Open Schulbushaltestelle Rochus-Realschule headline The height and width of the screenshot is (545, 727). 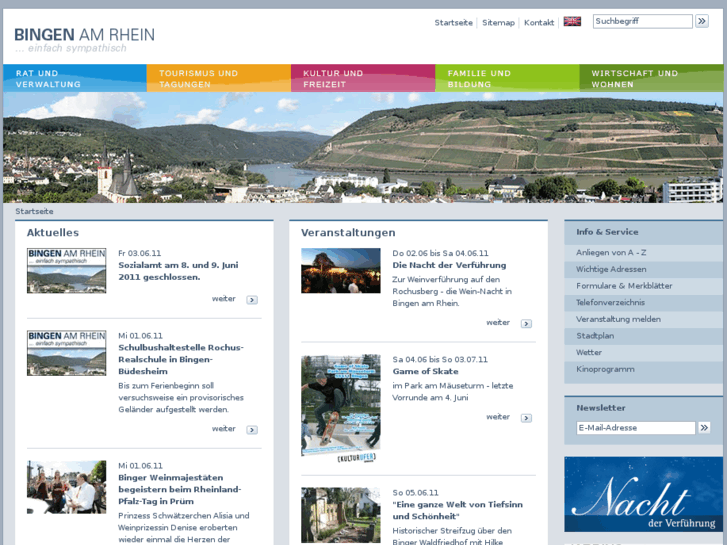point(181,359)
